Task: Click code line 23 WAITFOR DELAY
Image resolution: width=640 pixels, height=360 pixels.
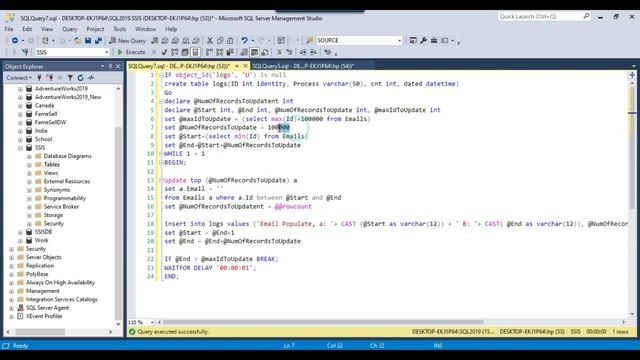Action: 210,268
